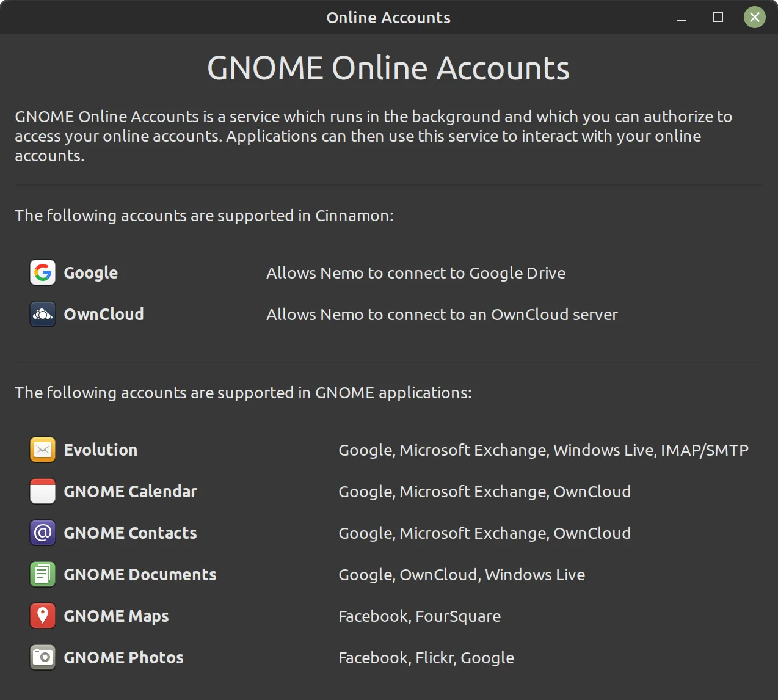Select the GNOME Photos camera icon
The width and height of the screenshot is (778, 700).
(x=42, y=657)
